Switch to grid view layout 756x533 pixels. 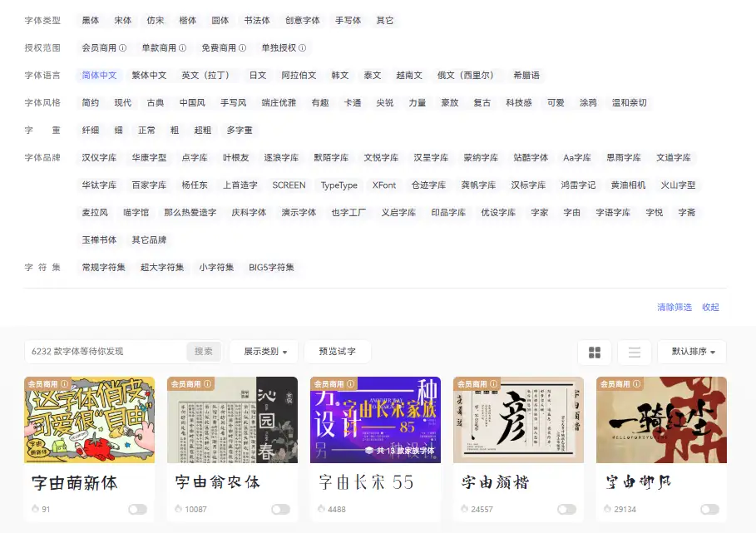pos(595,353)
